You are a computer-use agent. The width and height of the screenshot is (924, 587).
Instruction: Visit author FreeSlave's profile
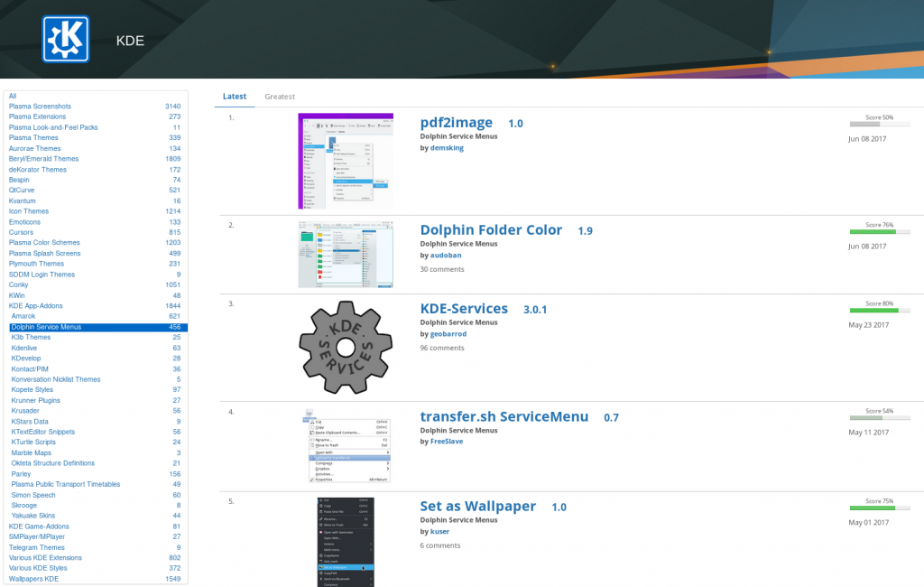coord(446,442)
